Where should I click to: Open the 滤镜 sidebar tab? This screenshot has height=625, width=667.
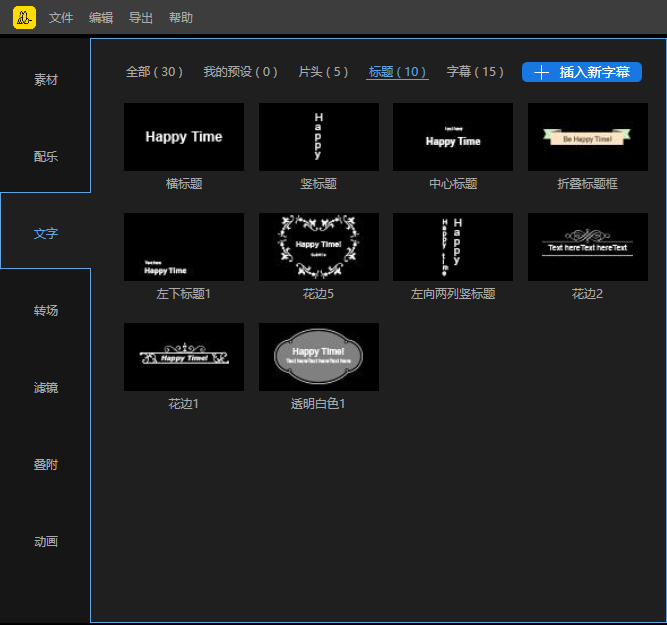tap(46, 388)
